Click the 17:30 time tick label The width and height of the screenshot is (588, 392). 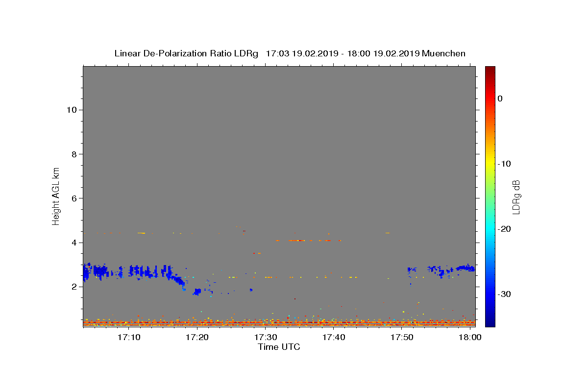tap(266, 338)
